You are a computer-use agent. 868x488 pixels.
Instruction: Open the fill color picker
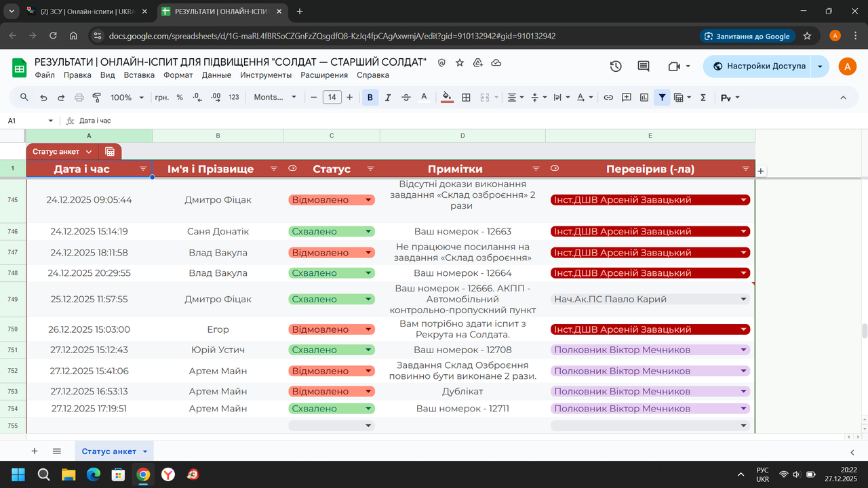tap(447, 98)
